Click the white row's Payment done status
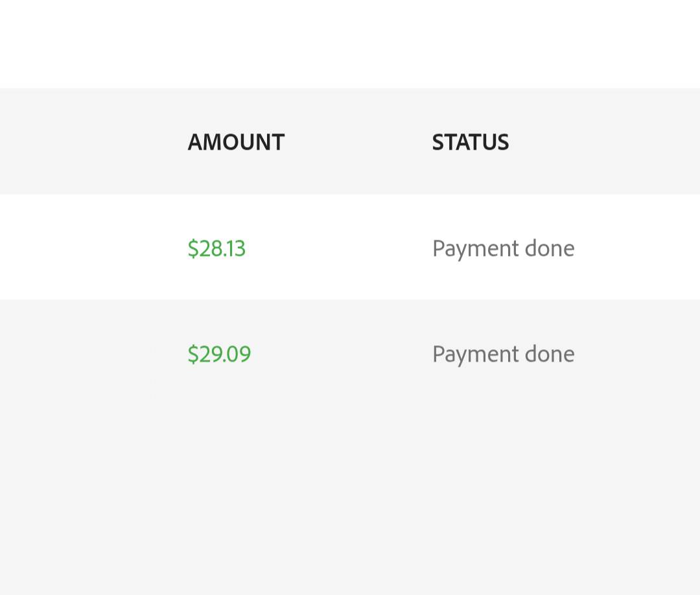Viewport: 700px width, 595px height. click(x=503, y=248)
